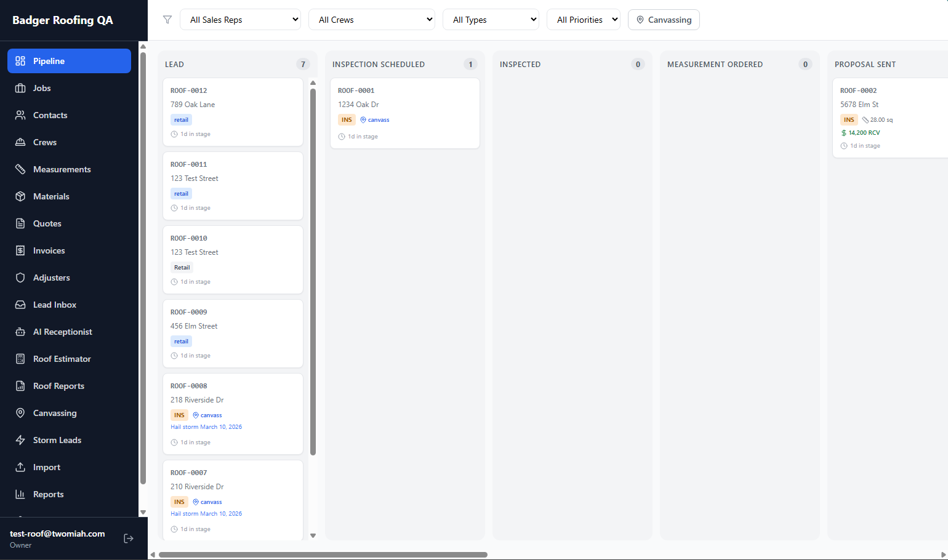Open the All Priorities dropdown

point(584,20)
